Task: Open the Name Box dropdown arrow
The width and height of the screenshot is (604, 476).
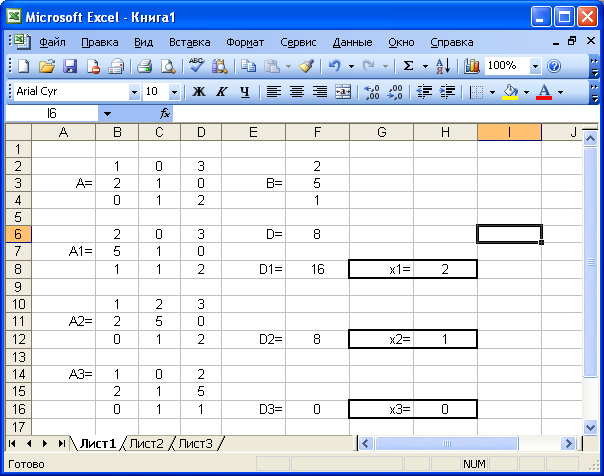Action: tap(107, 114)
